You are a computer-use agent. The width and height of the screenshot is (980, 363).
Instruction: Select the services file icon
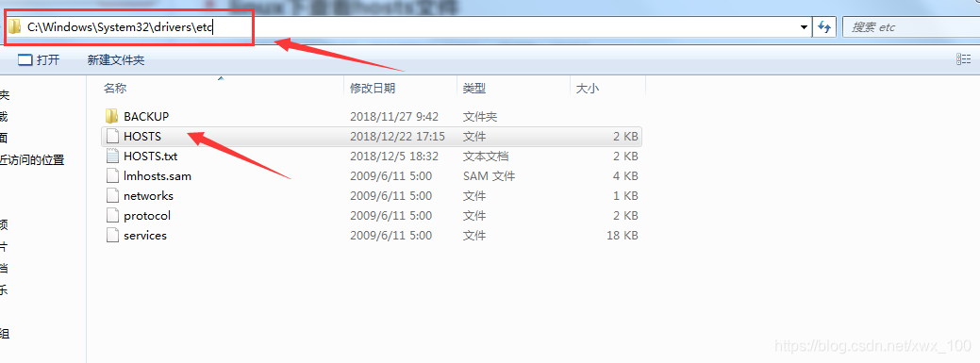point(112,236)
